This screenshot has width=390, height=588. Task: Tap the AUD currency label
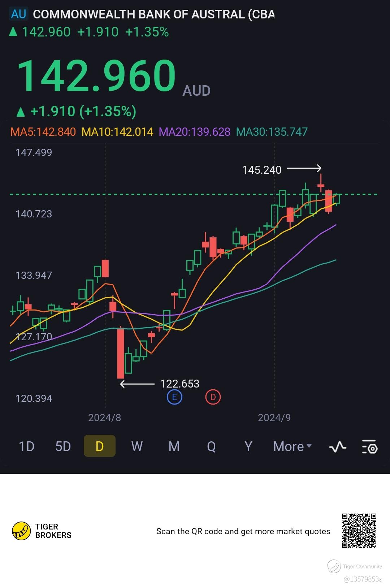[196, 91]
